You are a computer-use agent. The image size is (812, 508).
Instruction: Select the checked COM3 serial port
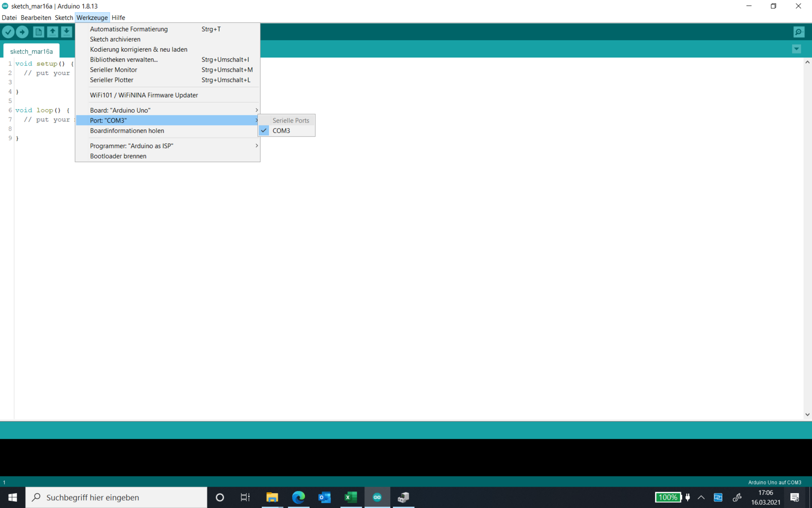pos(281,131)
